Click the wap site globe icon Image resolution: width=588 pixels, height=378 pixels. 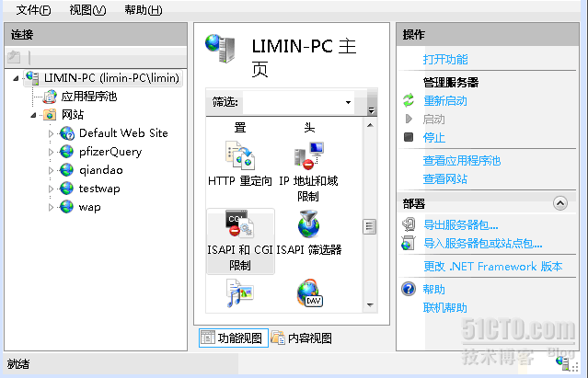pyautogui.click(x=67, y=207)
